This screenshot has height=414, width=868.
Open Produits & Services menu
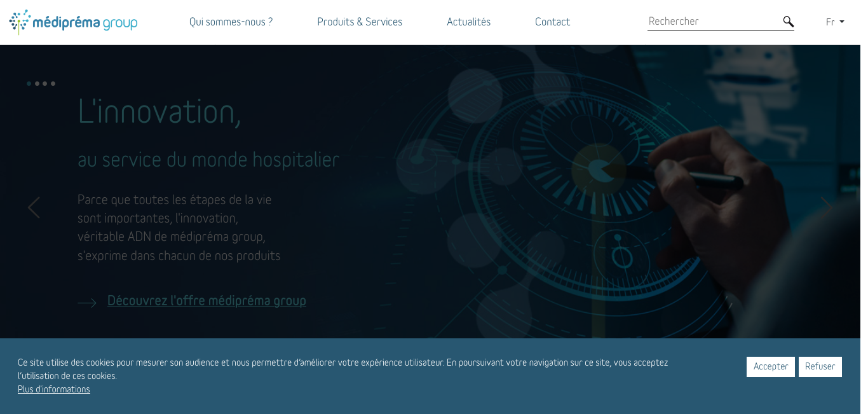[x=360, y=22]
